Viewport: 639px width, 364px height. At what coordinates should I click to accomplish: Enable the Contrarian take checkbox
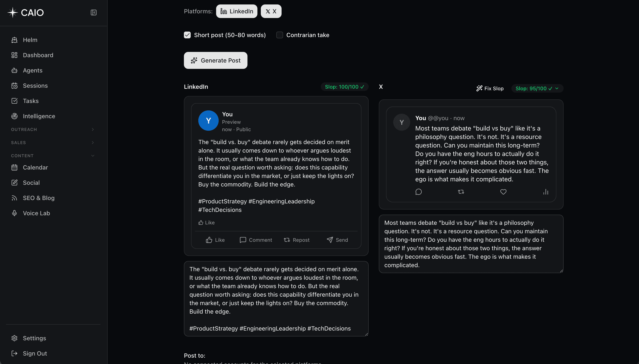[x=279, y=35]
